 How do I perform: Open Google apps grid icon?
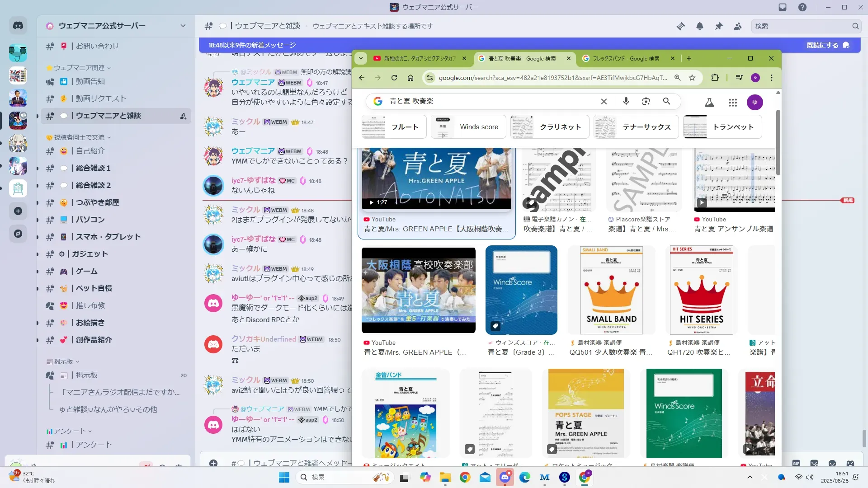coord(733,103)
